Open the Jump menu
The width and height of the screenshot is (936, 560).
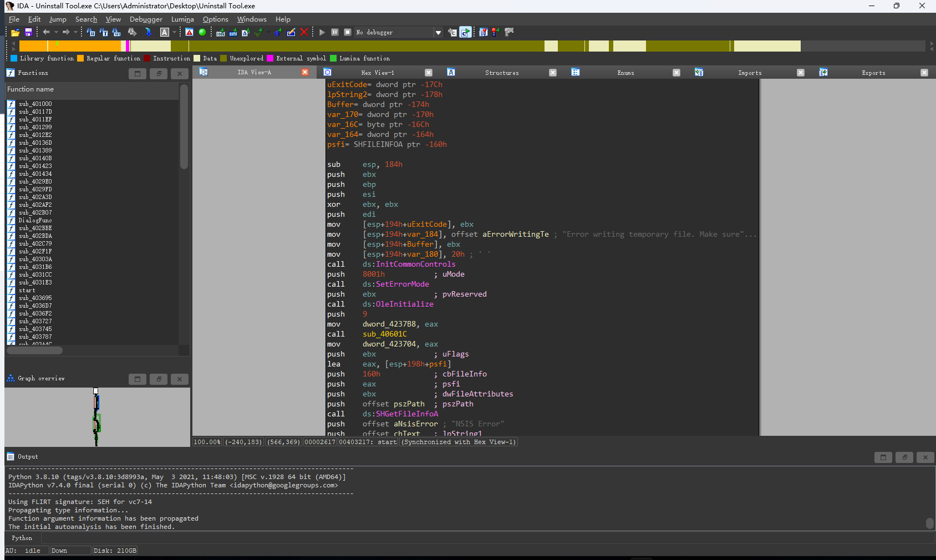point(58,19)
